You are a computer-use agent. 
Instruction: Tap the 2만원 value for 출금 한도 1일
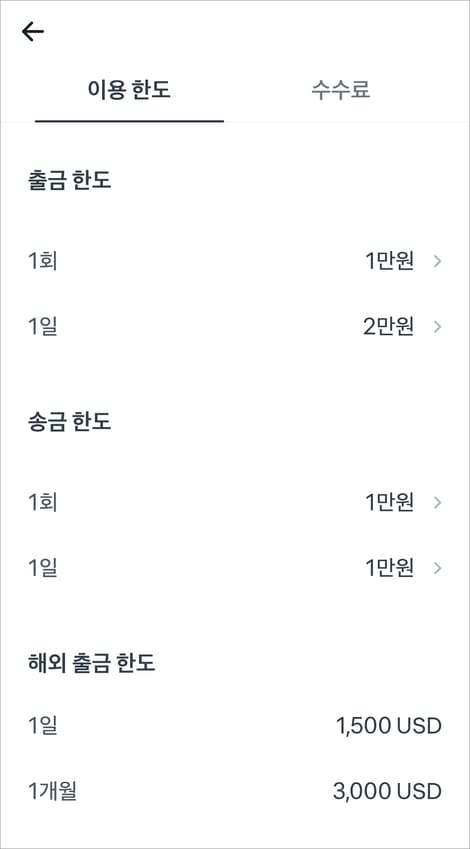(x=389, y=327)
